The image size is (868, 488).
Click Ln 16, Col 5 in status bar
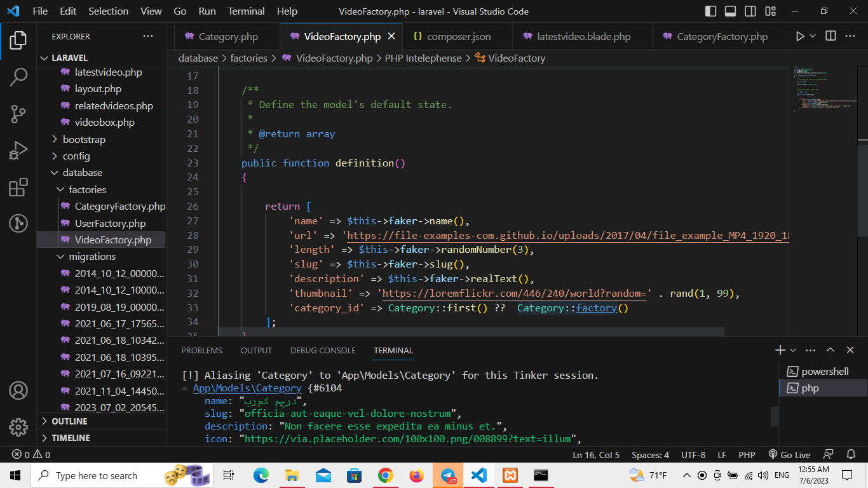tap(596, 455)
